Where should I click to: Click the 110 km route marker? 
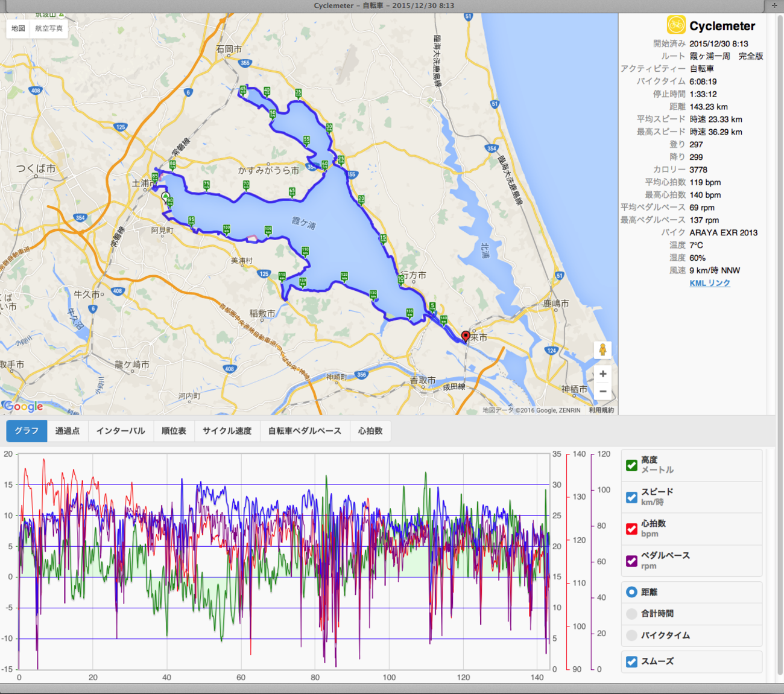pos(305,250)
